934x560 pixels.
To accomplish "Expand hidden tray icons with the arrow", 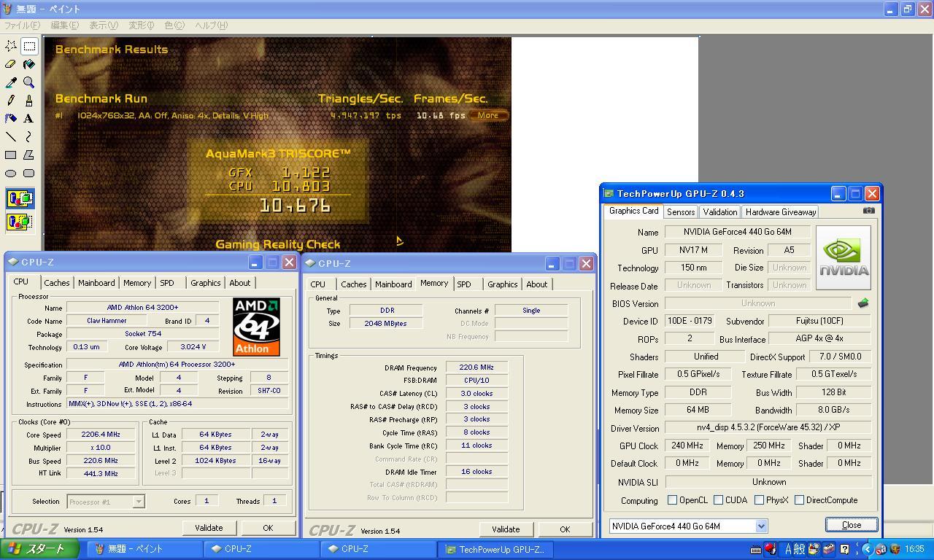I will point(867,549).
